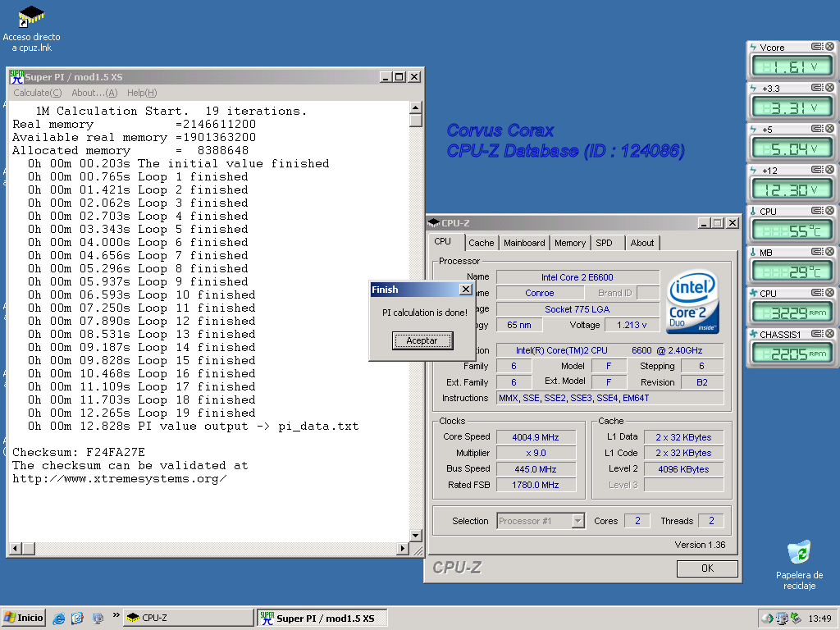Select the SPD tab in CPU-Z
The height and width of the screenshot is (630, 840).
point(604,243)
